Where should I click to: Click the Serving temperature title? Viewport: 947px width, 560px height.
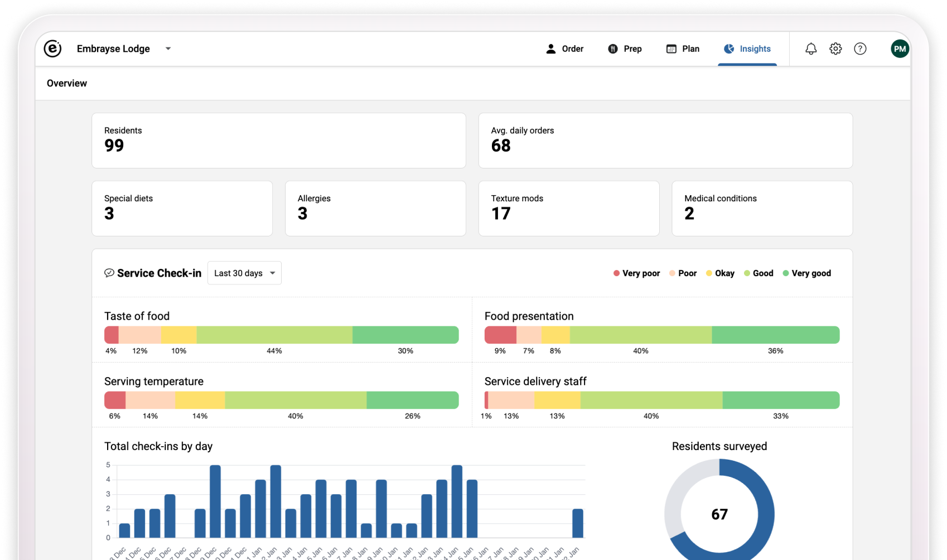click(154, 382)
